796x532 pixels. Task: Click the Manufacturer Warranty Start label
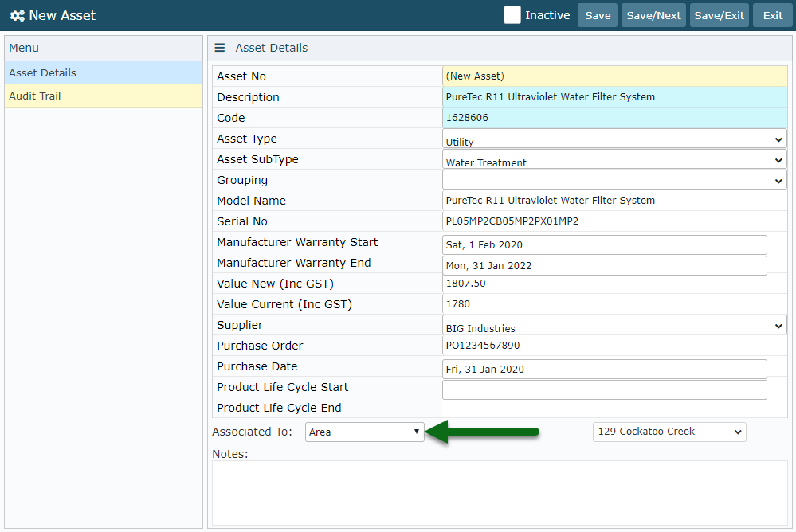(x=297, y=242)
